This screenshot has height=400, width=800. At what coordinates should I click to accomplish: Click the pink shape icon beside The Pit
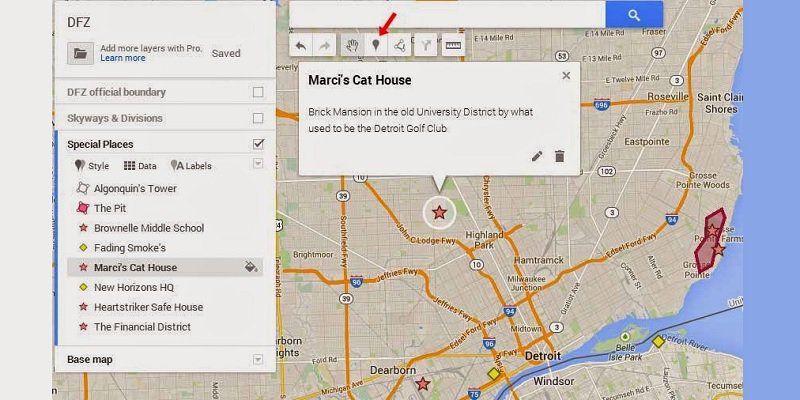point(83,208)
